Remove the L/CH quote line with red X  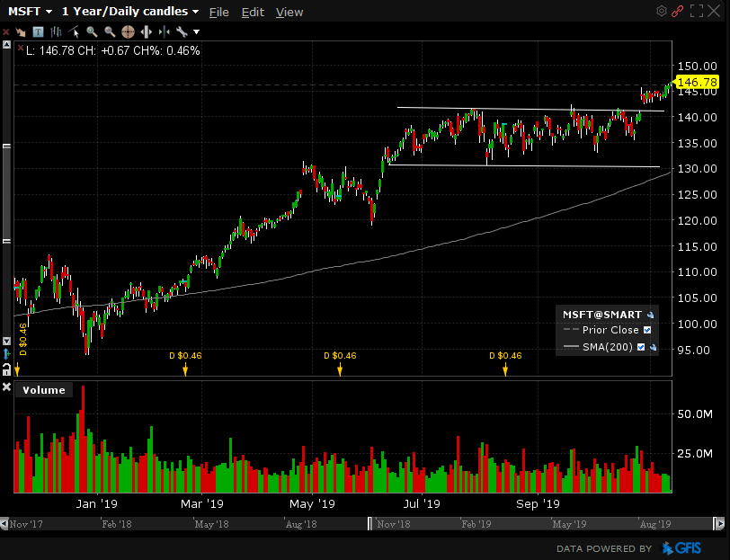click(x=20, y=48)
